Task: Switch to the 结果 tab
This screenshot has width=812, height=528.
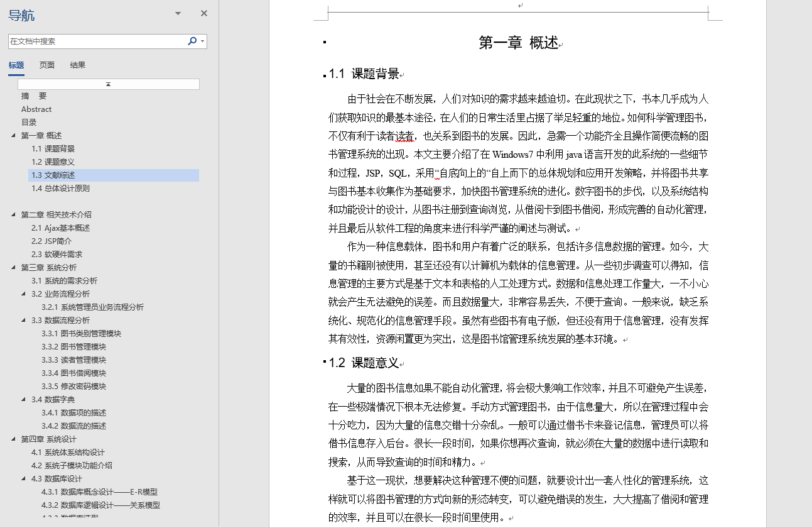Action: [77, 65]
